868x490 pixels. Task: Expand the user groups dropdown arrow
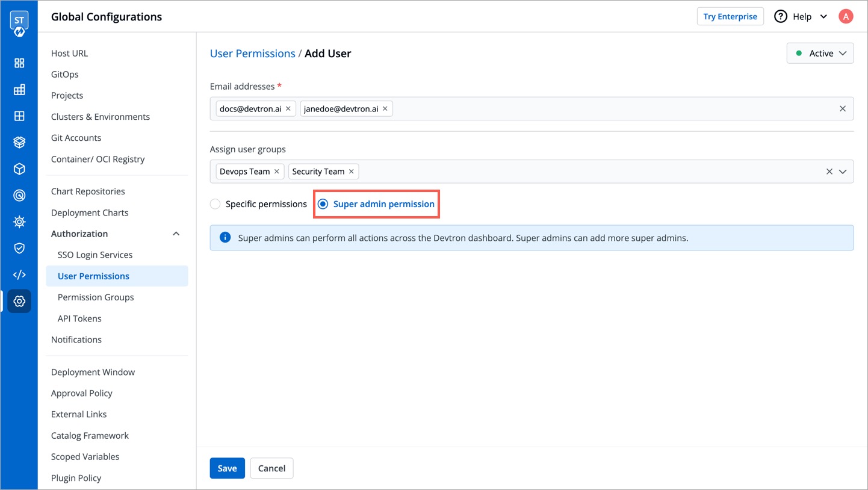point(843,172)
